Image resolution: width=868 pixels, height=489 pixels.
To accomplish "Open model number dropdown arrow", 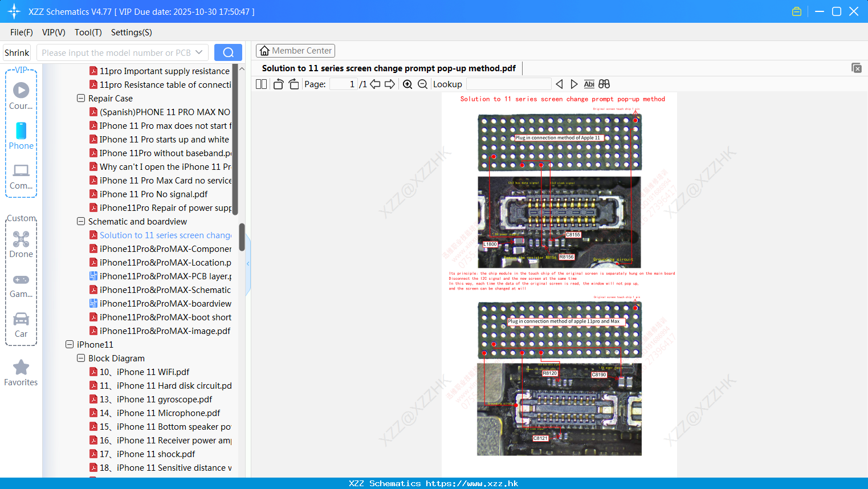I will pyautogui.click(x=199, y=52).
